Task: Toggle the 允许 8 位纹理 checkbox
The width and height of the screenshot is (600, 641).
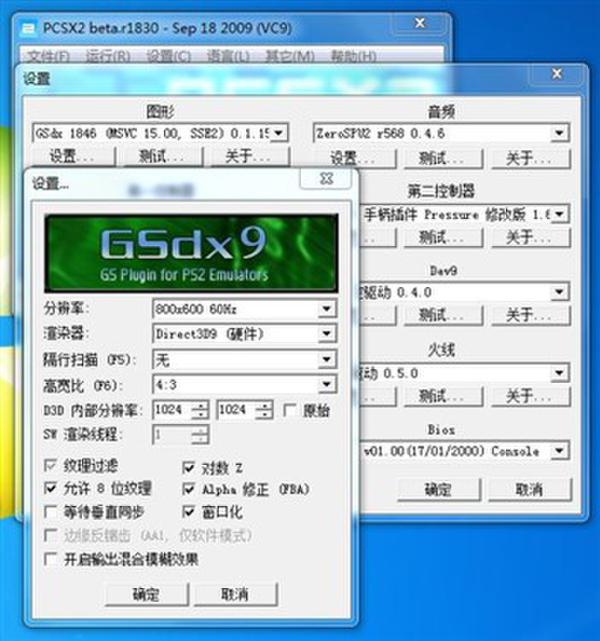Action: 50,488
